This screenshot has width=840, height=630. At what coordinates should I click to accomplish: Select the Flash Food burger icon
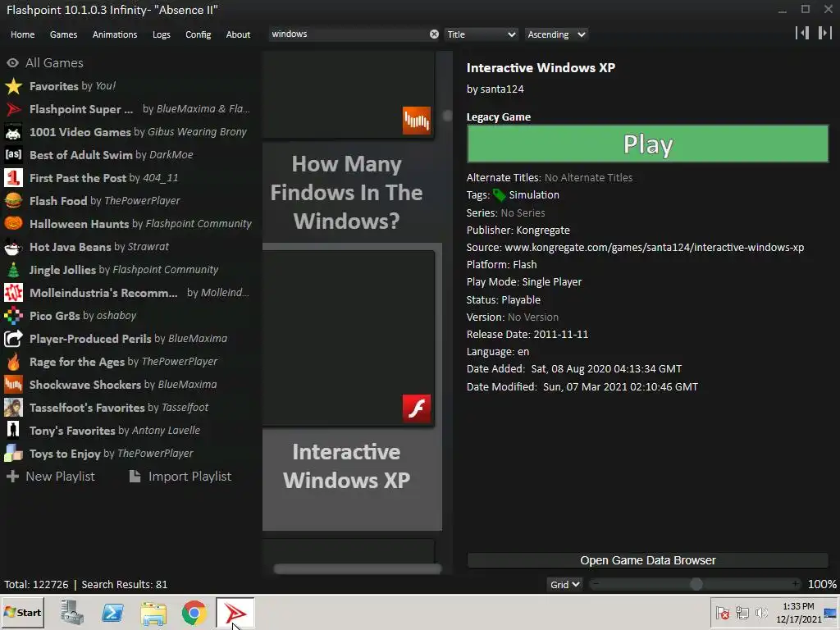tap(13, 201)
